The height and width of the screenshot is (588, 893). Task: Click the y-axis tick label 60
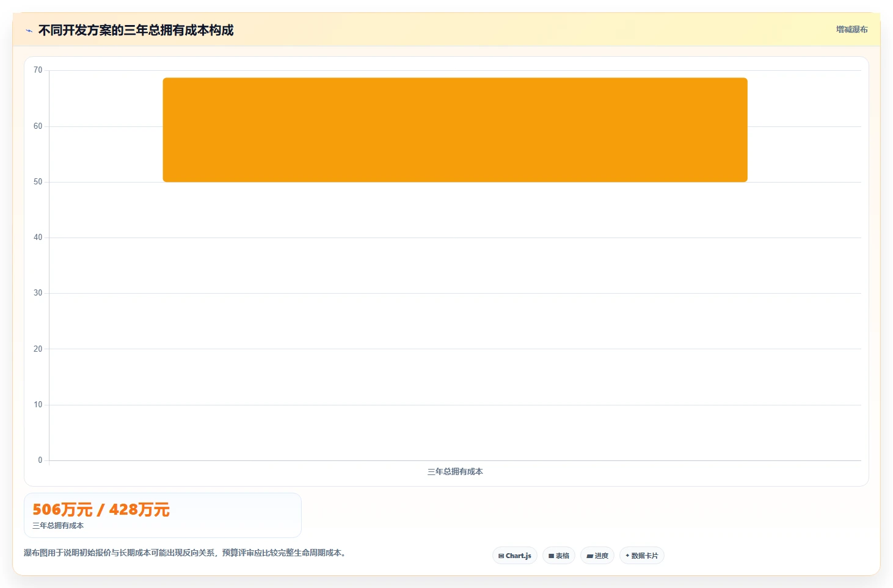38,126
